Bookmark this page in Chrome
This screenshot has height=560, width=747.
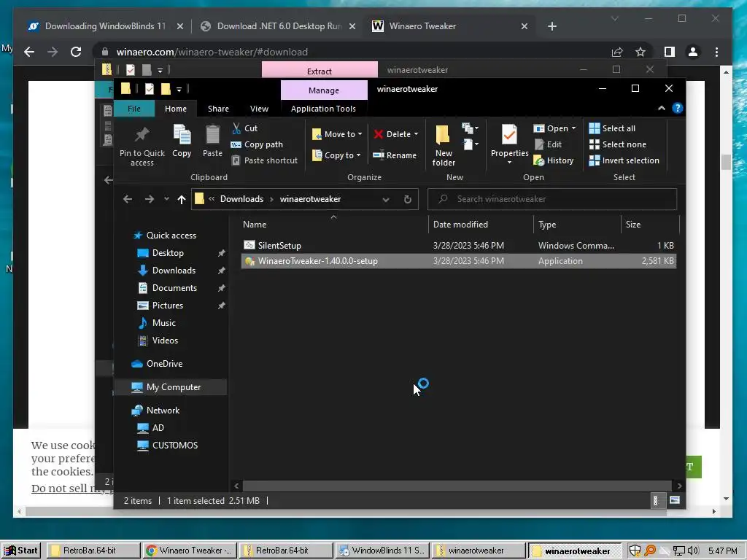click(640, 52)
